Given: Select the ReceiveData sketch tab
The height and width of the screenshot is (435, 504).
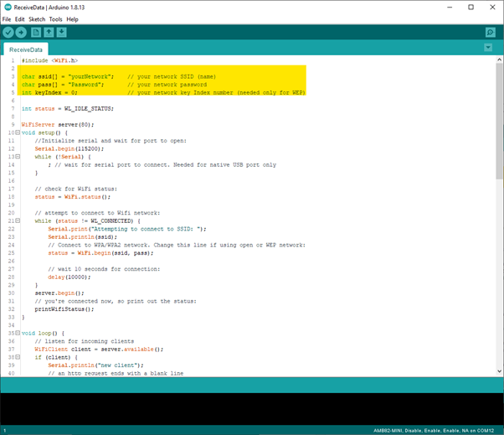Looking at the screenshot, I should pos(26,49).
